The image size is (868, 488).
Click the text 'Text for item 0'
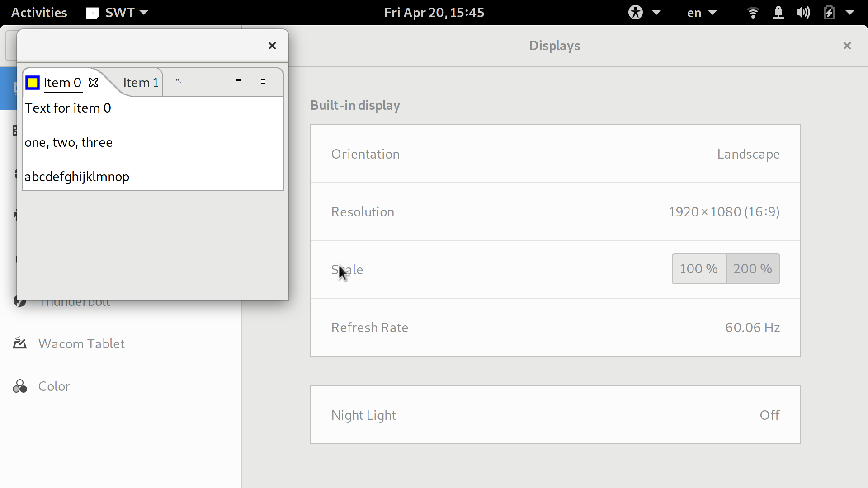pyautogui.click(x=68, y=108)
